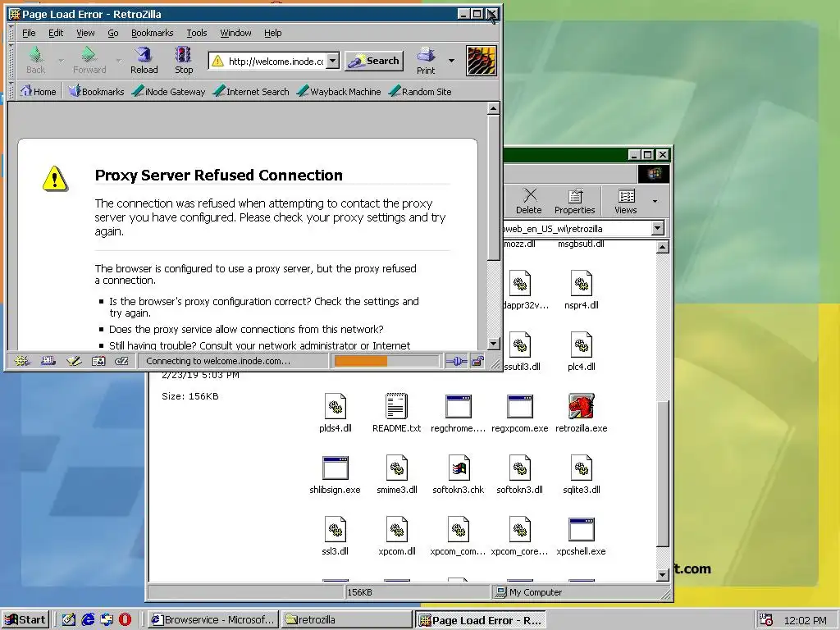Select xpcom.dll file icon
This screenshot has width=840, height=630.
397,529
